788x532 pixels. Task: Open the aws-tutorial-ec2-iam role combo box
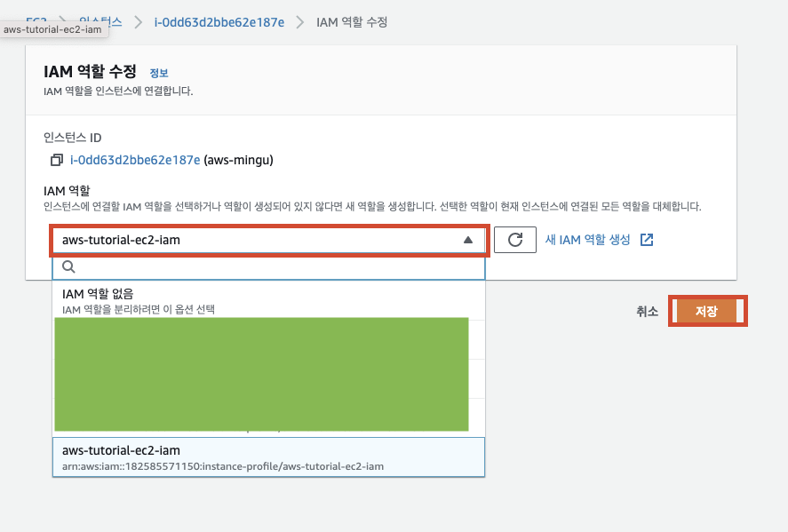[x=270, y=240]
